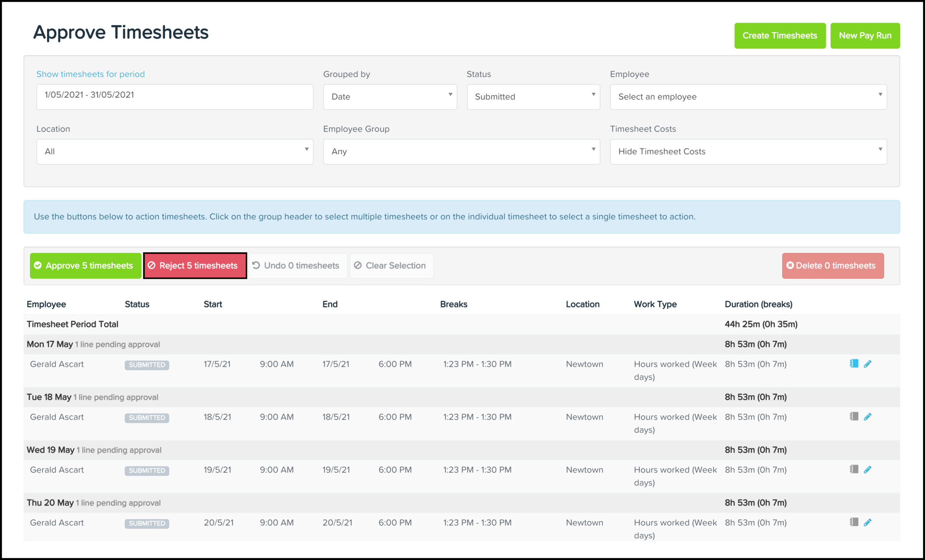The width and height of the screenshot is (925, 560).
Task: Click pencil icon for 19/5/21 timesheet
Action: tap(868, 469)
